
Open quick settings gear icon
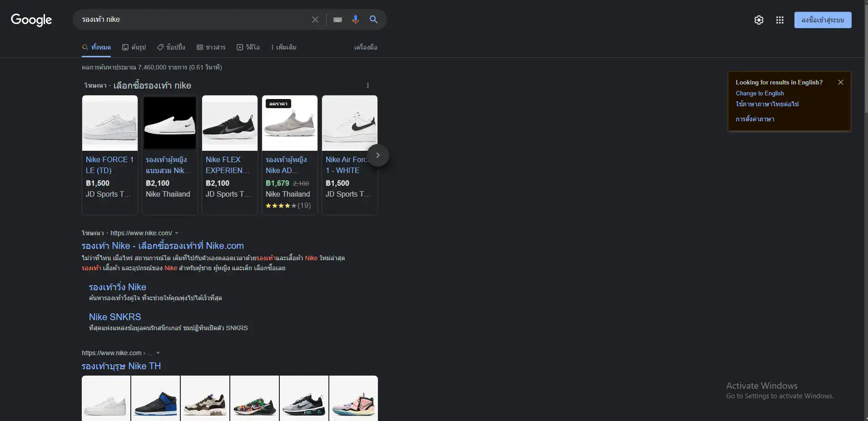pos(759,20)
